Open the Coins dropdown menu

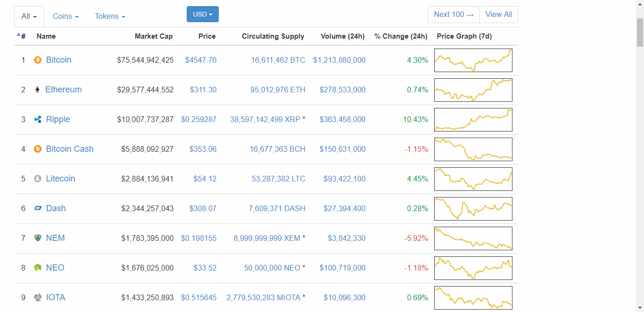coord(66,16)
